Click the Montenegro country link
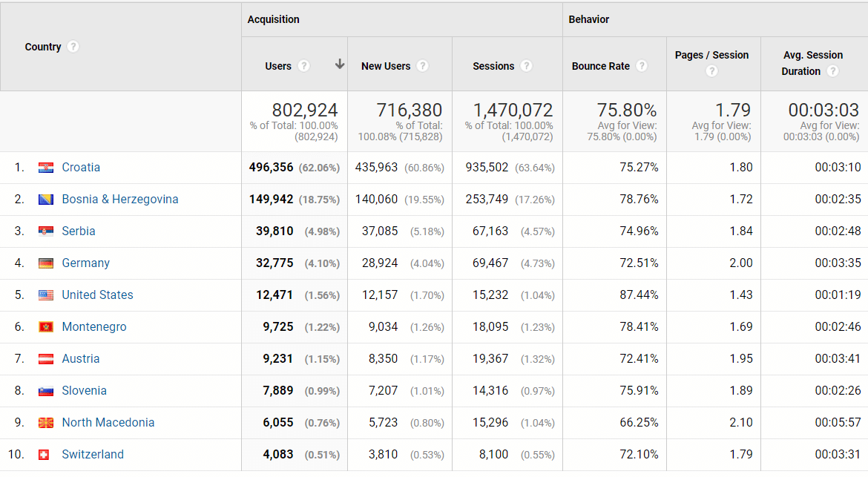The width and height of the screenshot is (868, 477). [93, 327]
